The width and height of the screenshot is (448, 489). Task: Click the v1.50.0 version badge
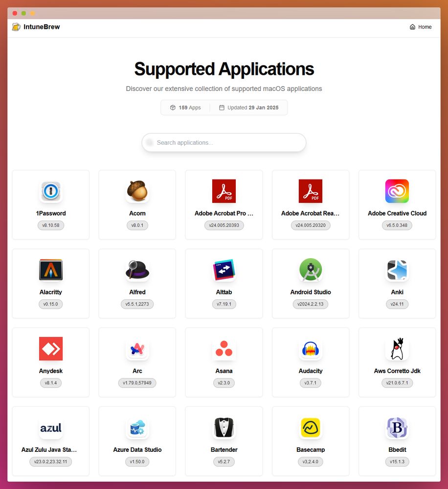[137, 462]
